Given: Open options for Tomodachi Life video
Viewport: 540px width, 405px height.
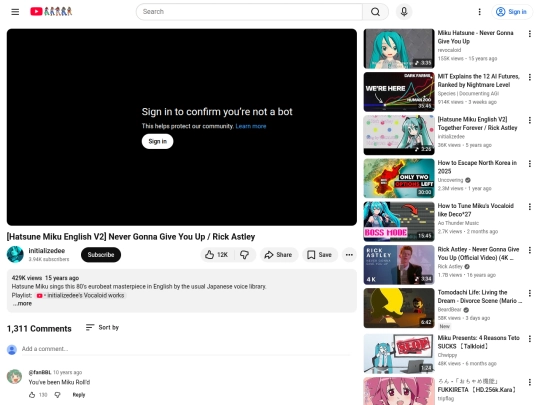Looking at the screenshot, I should tap(530, 293).
